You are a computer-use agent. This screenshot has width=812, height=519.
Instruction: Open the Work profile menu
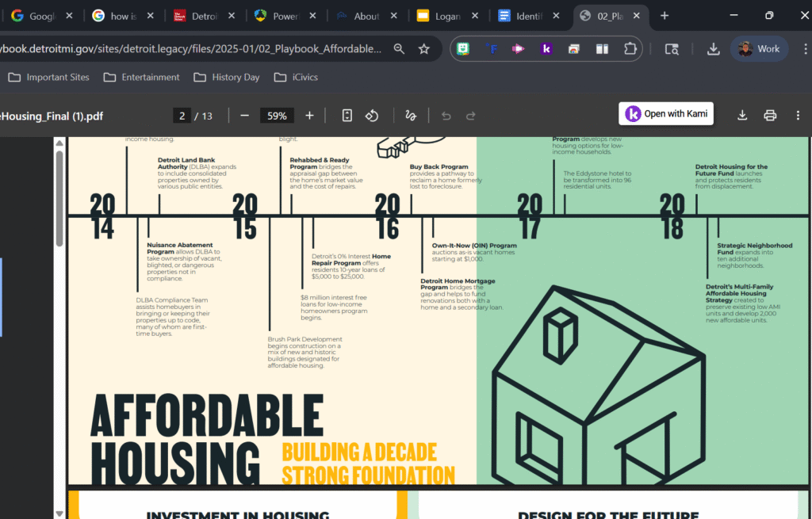click(x=759, y=49)
